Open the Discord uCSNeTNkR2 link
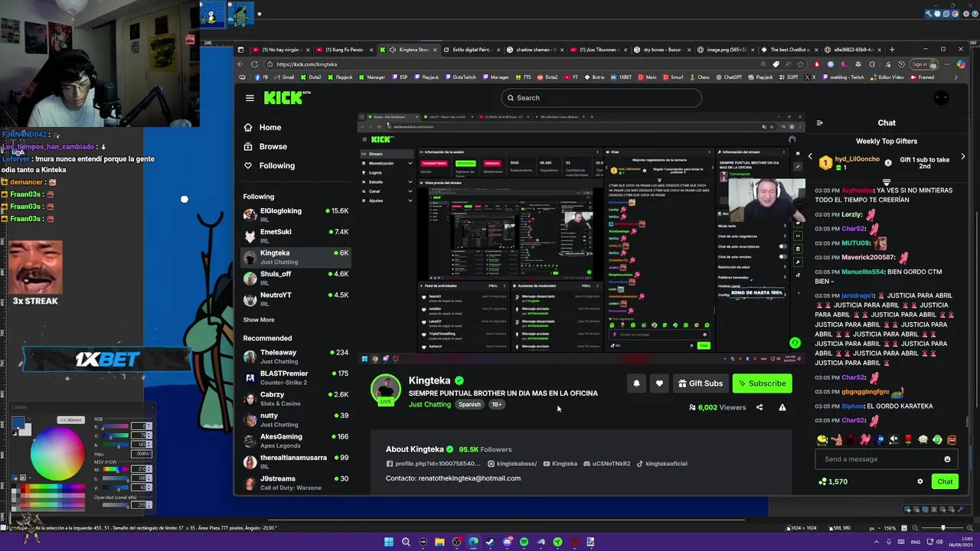Viewport: 980px width, 551px height. [x=607, y=464]
